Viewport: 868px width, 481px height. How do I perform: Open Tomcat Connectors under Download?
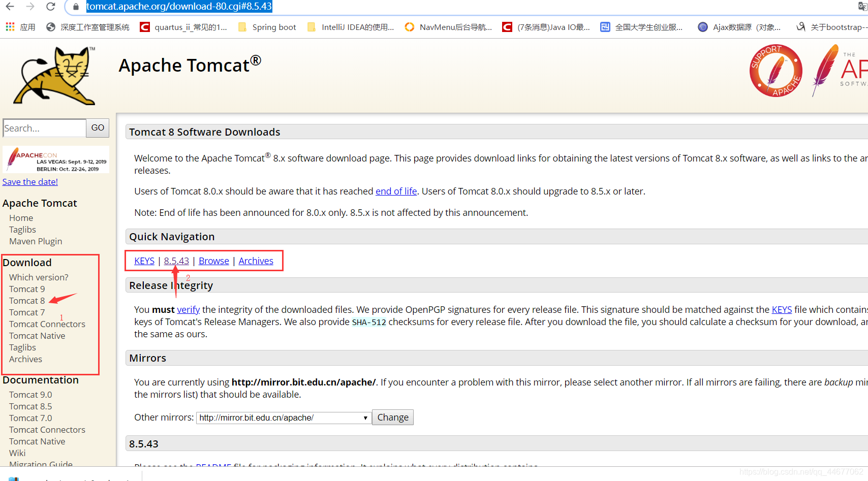pyautogui.click(x=47, y=324)
